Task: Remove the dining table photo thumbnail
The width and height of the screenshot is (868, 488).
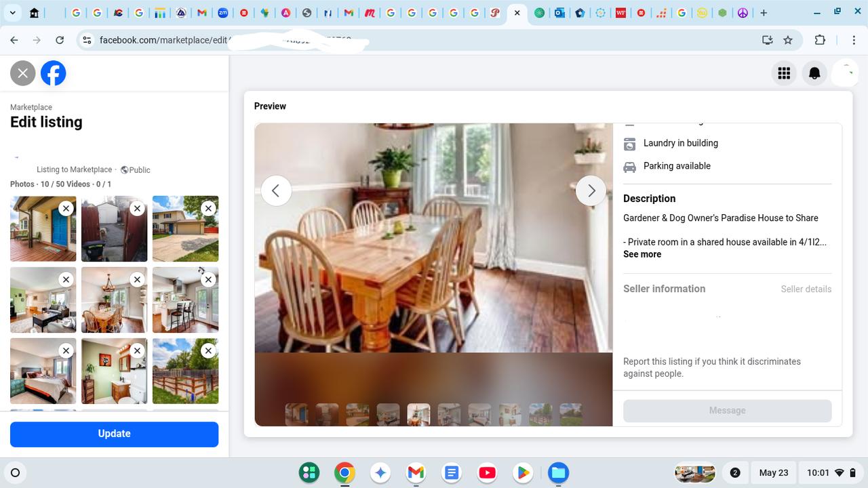Action: pyautogui.click(x=137, y=279)
